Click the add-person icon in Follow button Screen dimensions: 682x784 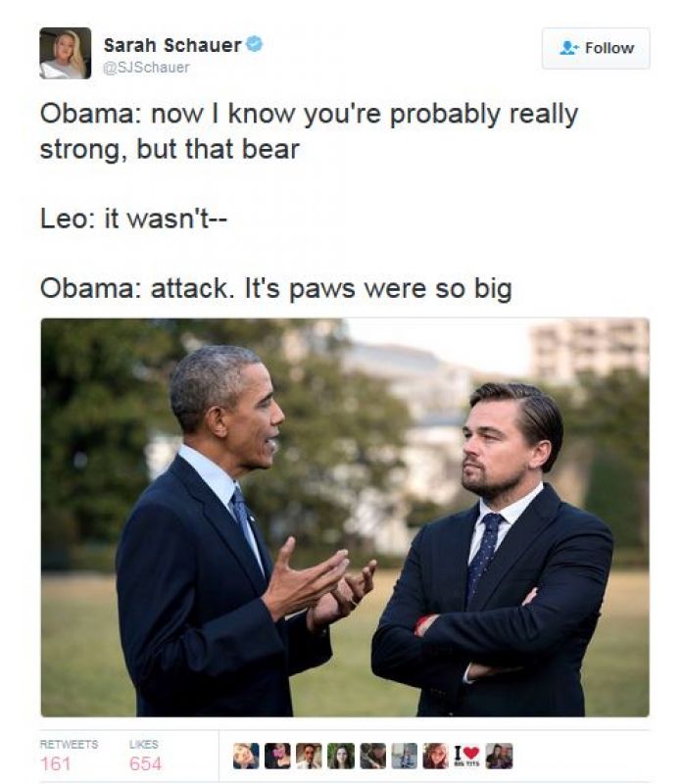[x=568, y=47]
